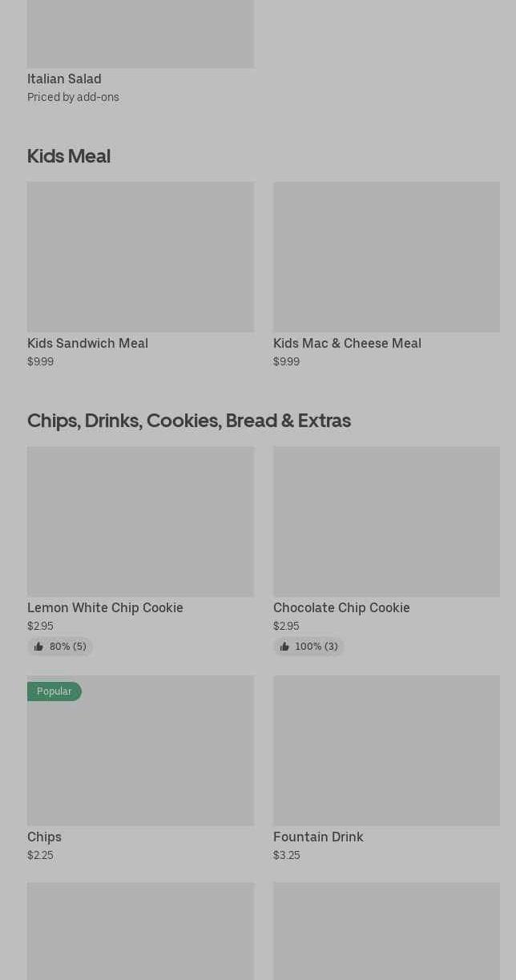Open the Fountain Drink item image

tap(386, 750)
